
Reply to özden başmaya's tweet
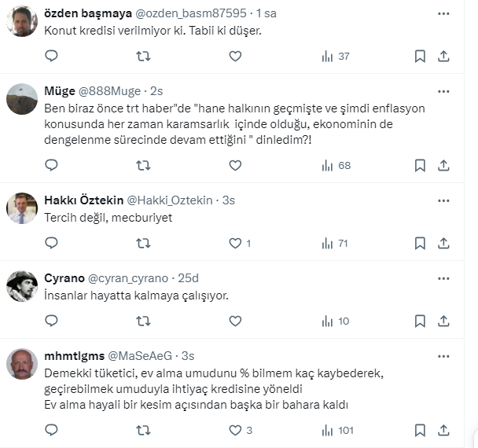tap(51, 57)
